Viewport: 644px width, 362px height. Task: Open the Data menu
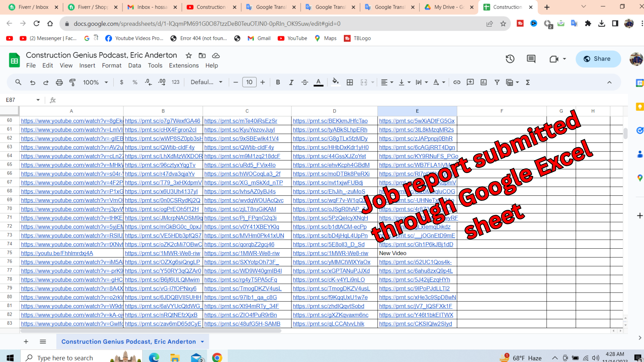[135, 66]
